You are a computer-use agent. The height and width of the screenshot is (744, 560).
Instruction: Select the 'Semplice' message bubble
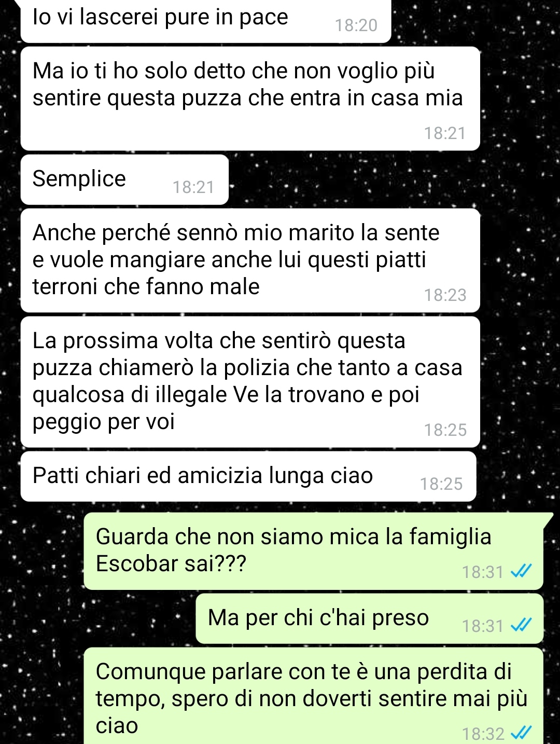pos(124,180)
